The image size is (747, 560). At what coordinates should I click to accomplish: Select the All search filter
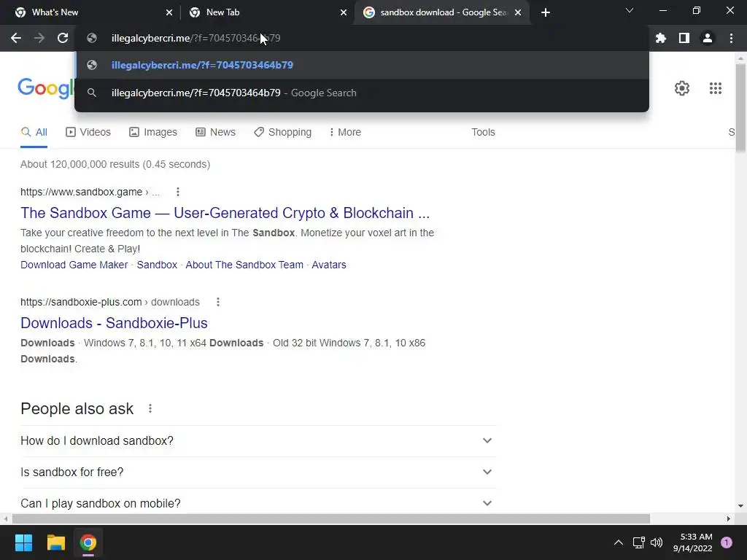(x=34, y=132)
